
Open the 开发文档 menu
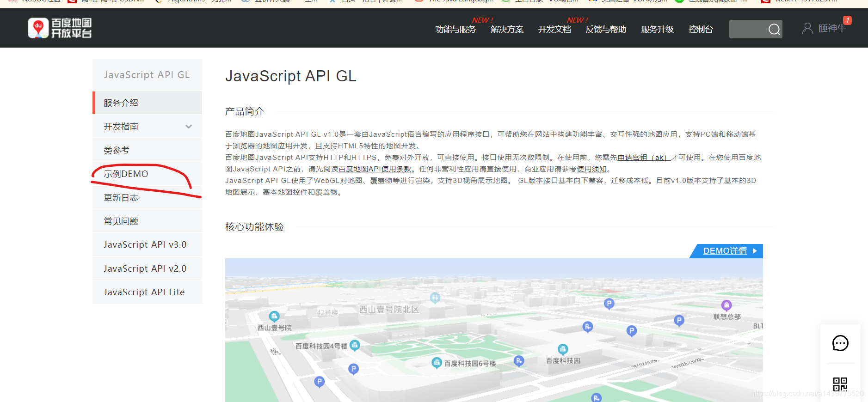554,30
